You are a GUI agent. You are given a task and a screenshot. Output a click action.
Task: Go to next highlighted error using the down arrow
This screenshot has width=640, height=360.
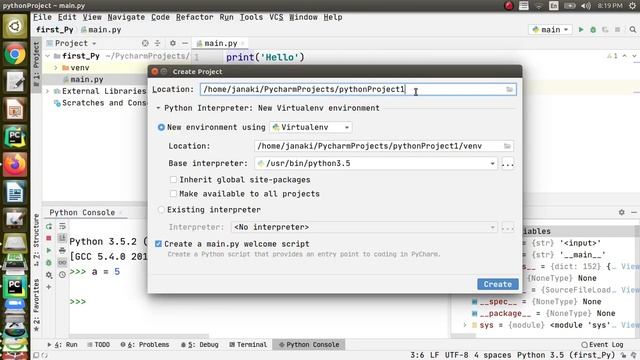(x=634, y=56)
